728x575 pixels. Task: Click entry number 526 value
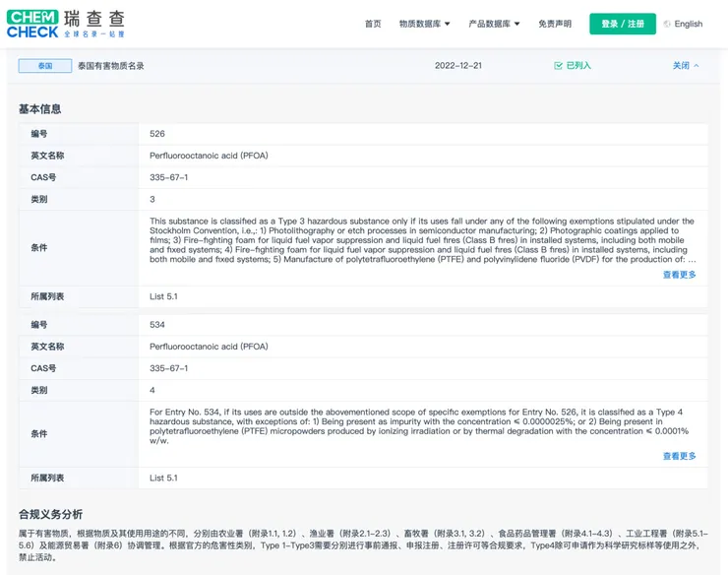[157, 134]
